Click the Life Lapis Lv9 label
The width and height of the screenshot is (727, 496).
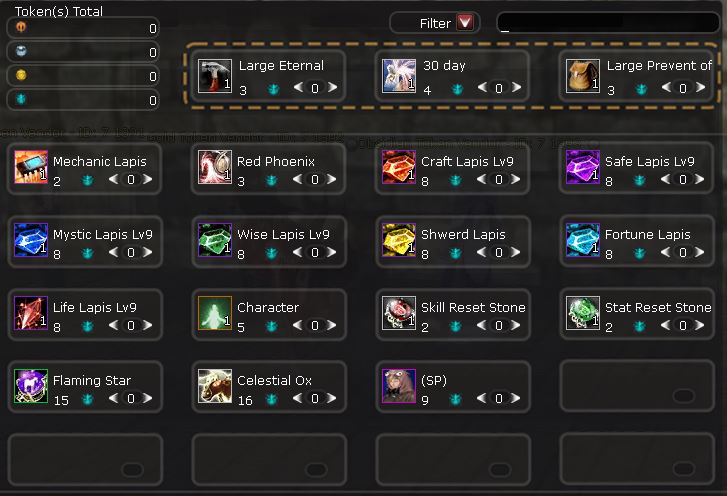click(x=95, y=307)
